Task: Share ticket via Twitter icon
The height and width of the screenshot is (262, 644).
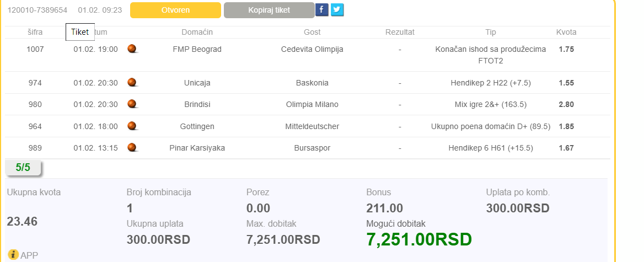Action: [x=337, y=9]
